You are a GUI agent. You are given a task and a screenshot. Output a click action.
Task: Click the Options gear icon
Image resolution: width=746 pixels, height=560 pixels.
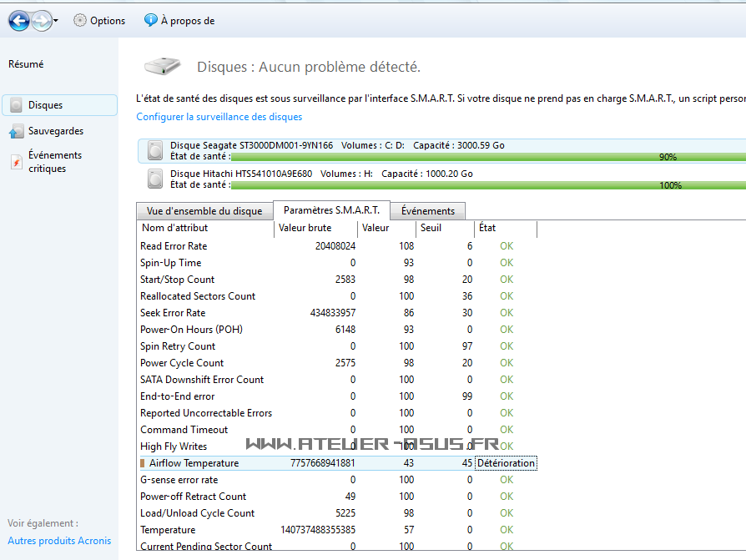pyautogui.click(x=80, y=21)
